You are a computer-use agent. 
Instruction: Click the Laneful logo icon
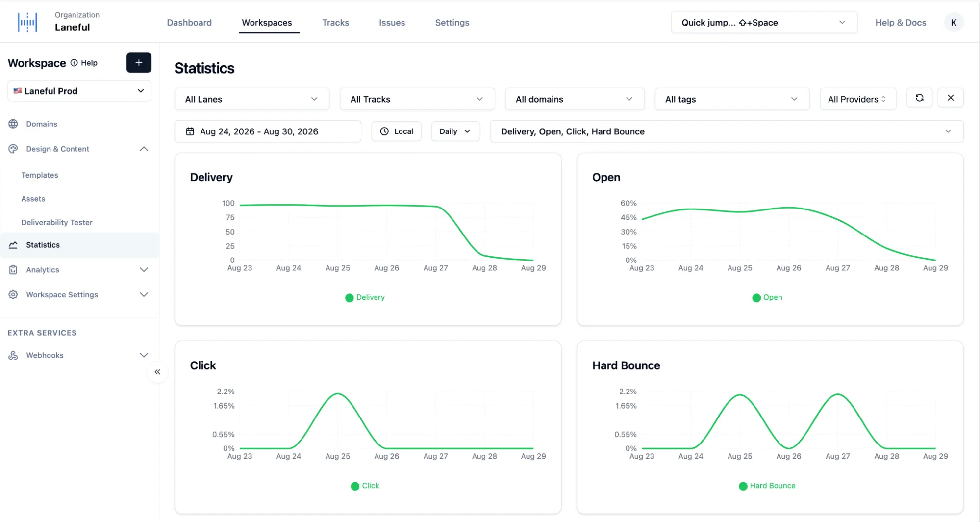click(x=27, y=23)
